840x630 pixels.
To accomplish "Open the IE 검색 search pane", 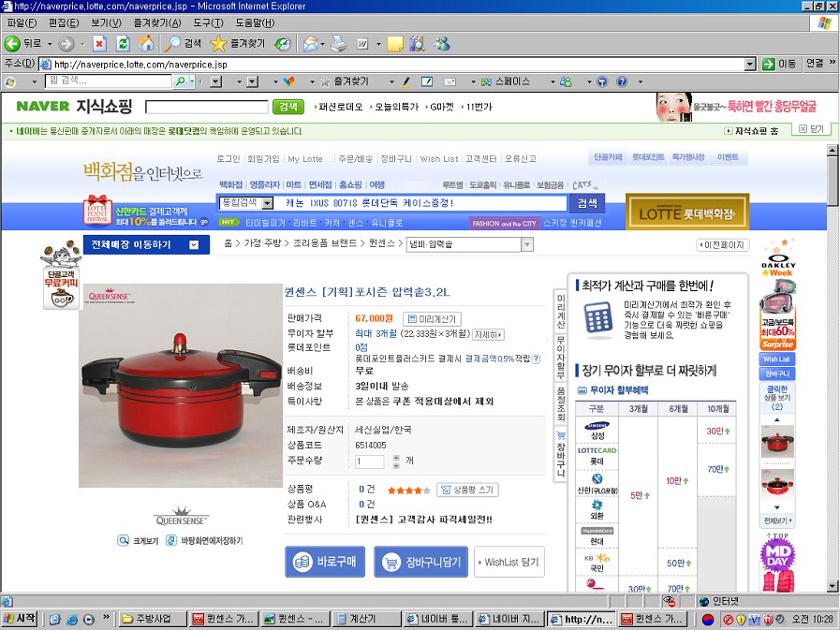I will [x=183, y=44].
